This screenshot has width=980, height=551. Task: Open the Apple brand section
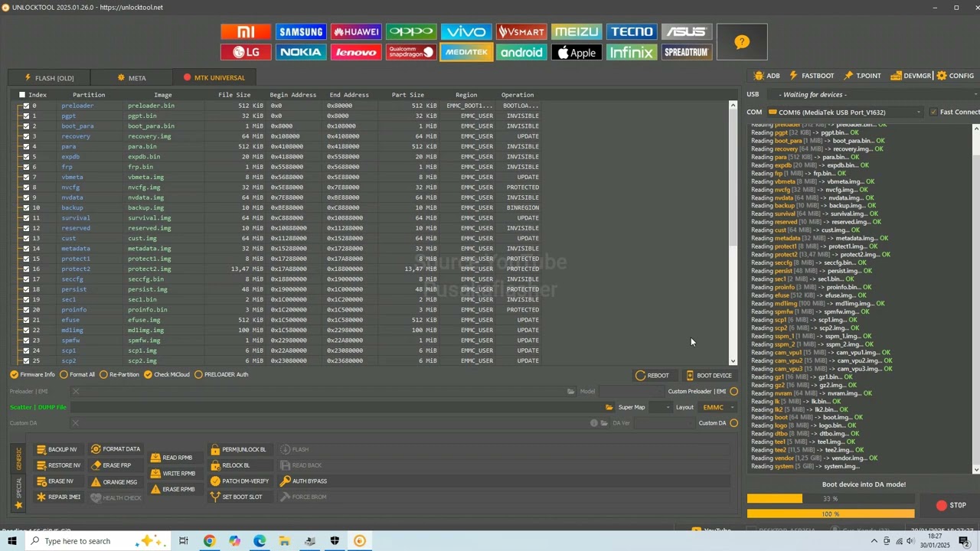[577, 52]
